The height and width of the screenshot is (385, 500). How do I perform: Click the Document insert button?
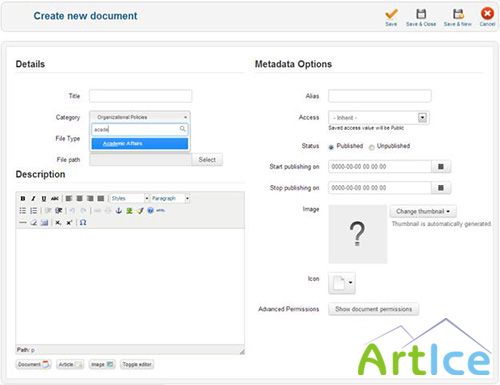(33, 364)
